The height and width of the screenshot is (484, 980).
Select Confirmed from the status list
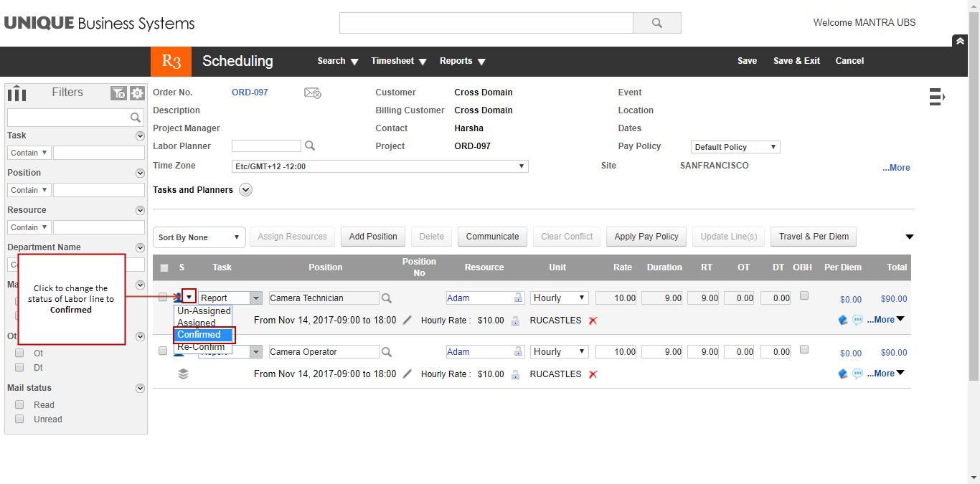tap(199, 335)
